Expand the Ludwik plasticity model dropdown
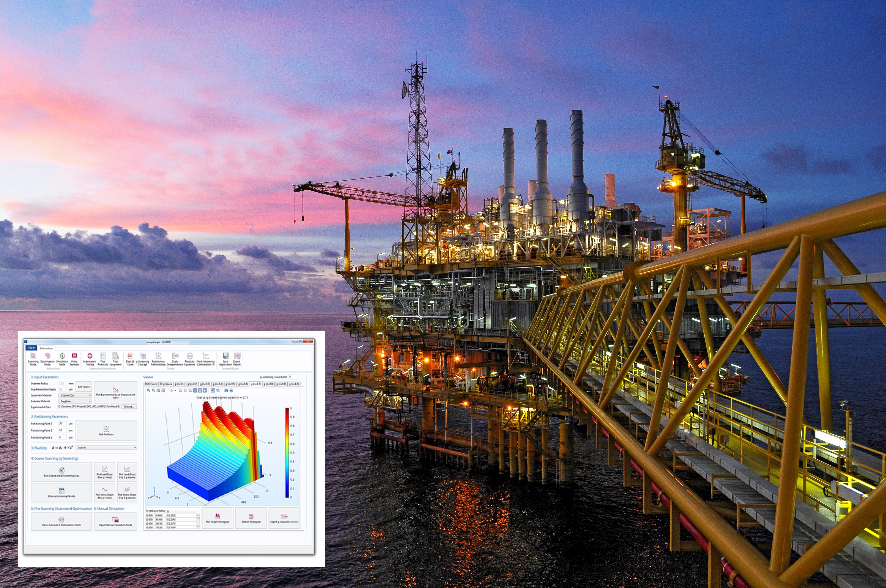 pos(106,448)
